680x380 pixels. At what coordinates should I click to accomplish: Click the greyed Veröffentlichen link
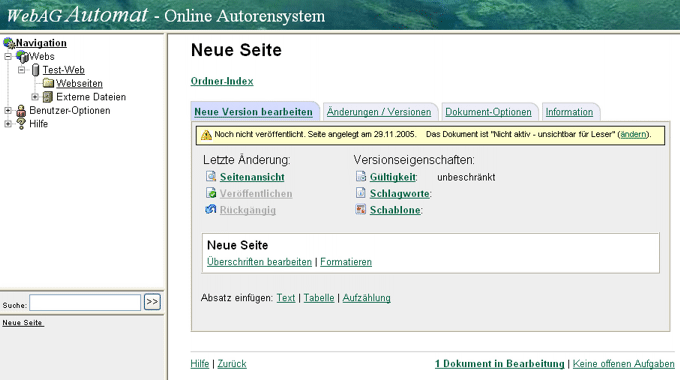point(256,193)
